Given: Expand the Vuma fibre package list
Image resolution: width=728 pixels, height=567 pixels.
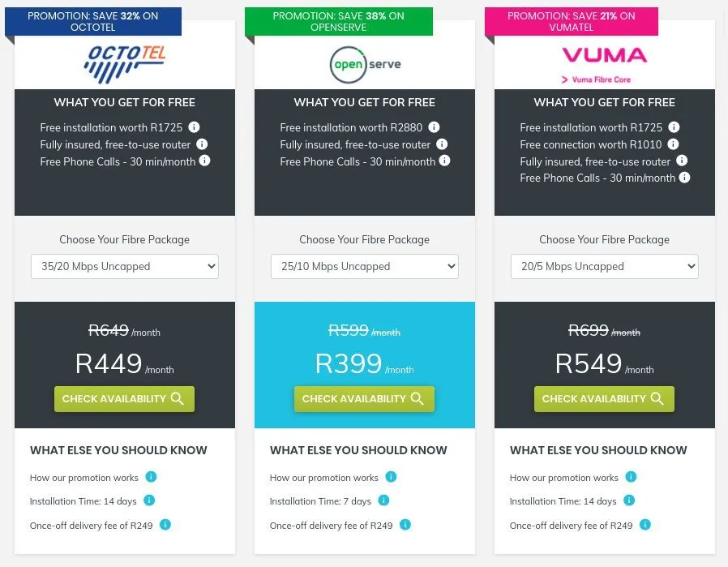Looking at the screenshot, I should 604,266.
